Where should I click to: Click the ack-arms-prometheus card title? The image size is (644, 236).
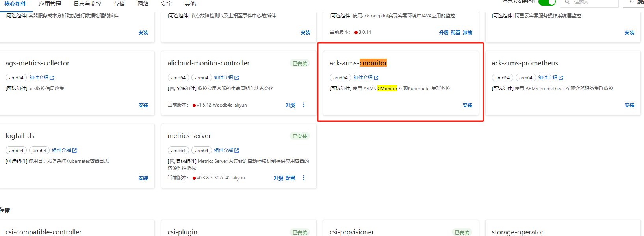coord(525,63)
